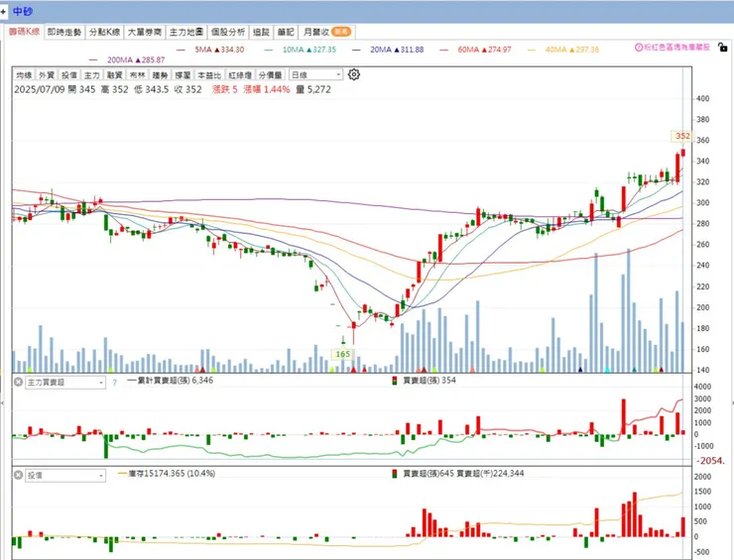This screenshot has width=734, height=560.
Task: Click the pink info circle icon
Action: (x=639, y=48)
